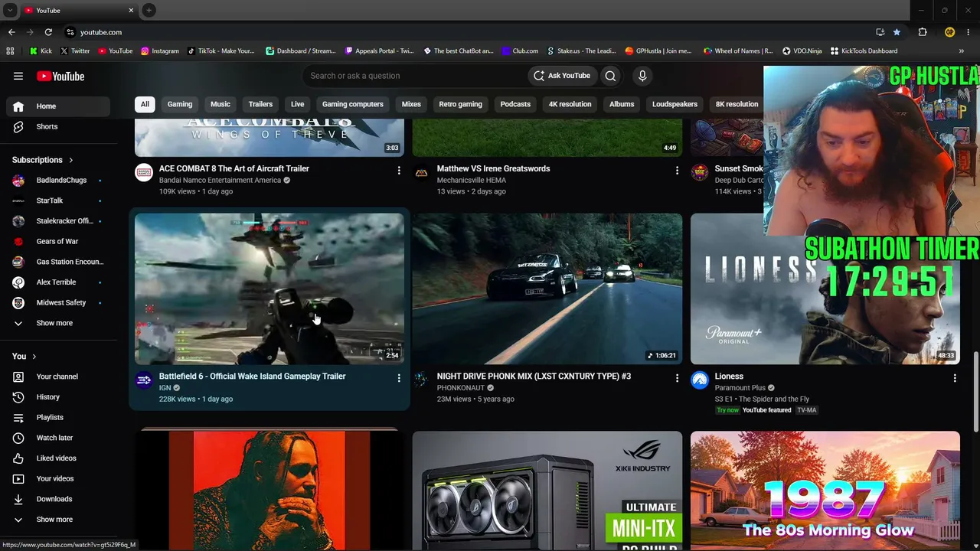The width and height of the screenshot is (980, 551).
Task: Expand Show more under the You section
Action: (x=58, y=520)
